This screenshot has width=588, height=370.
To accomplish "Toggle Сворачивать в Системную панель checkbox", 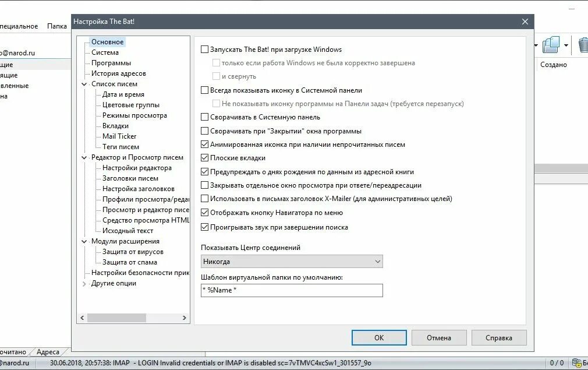I will coord(204,117).
